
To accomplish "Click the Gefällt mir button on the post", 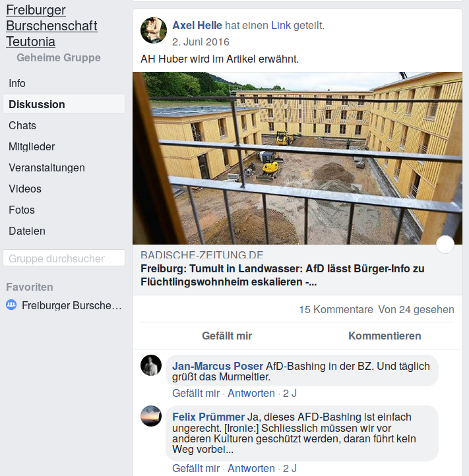I will tap(227, 336).
